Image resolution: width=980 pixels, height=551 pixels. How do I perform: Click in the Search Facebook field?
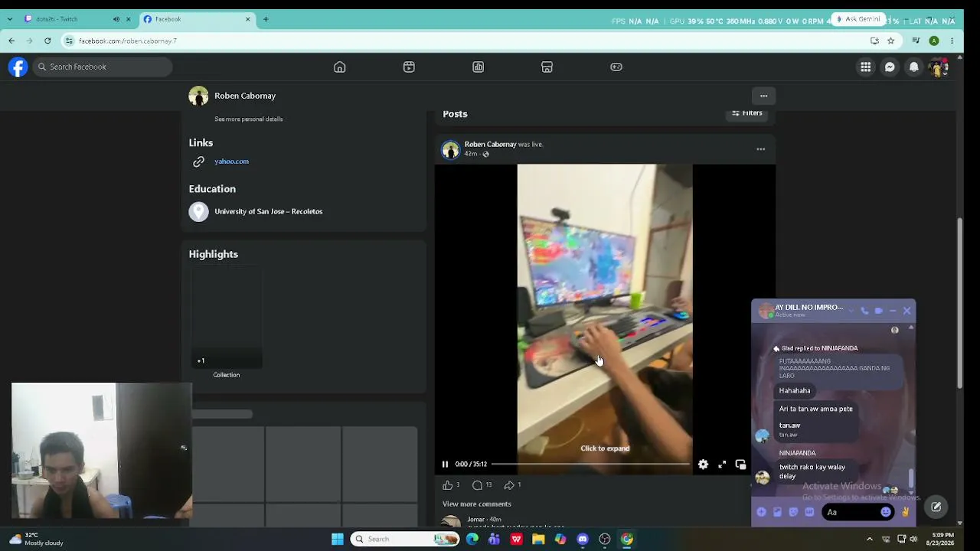(x=102, y=67)
